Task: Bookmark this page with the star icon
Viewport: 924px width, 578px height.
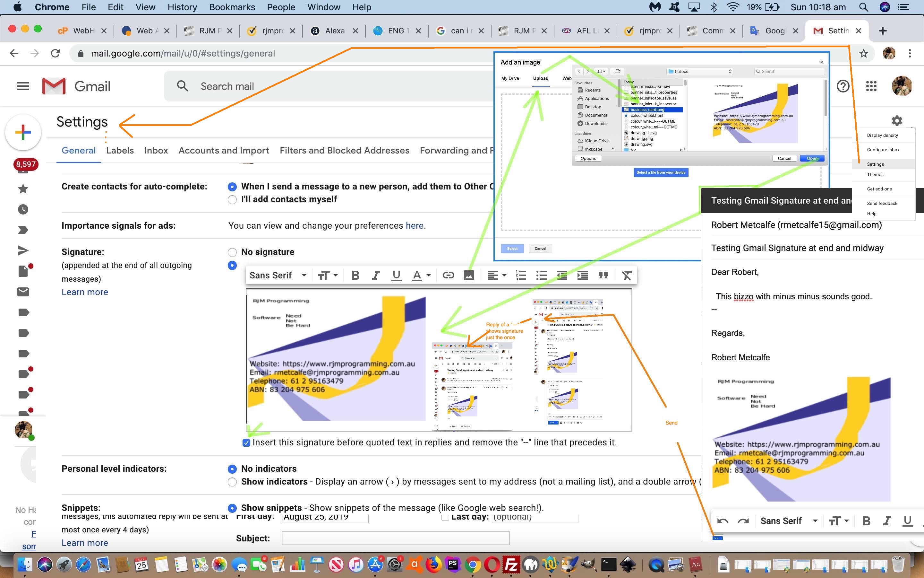Action: 863,54
